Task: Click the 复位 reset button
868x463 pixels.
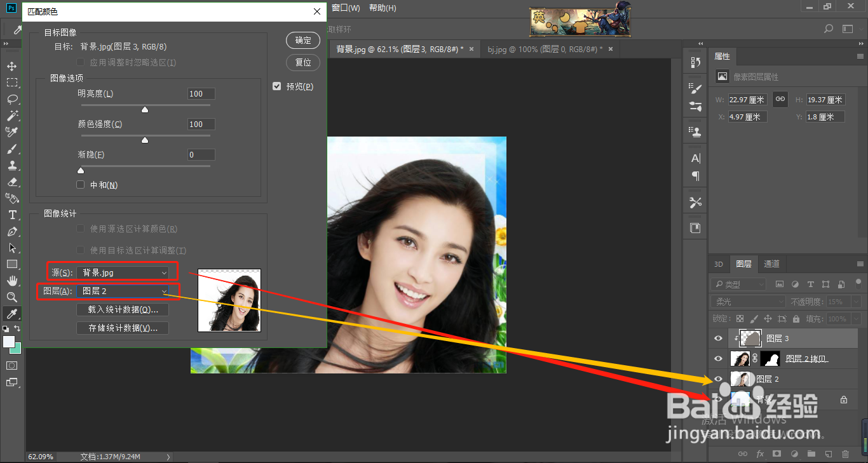Action: tap(303, 62)
